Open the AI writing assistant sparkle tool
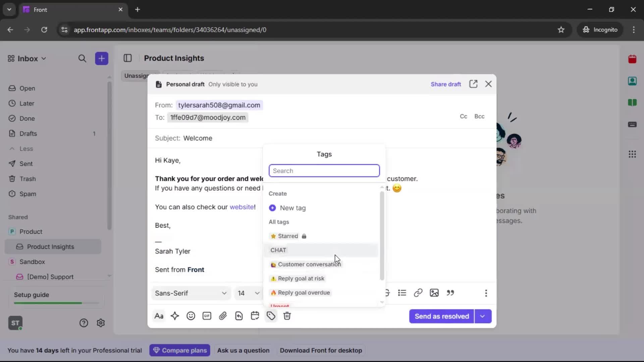644x362 pixels. (175, 316)
